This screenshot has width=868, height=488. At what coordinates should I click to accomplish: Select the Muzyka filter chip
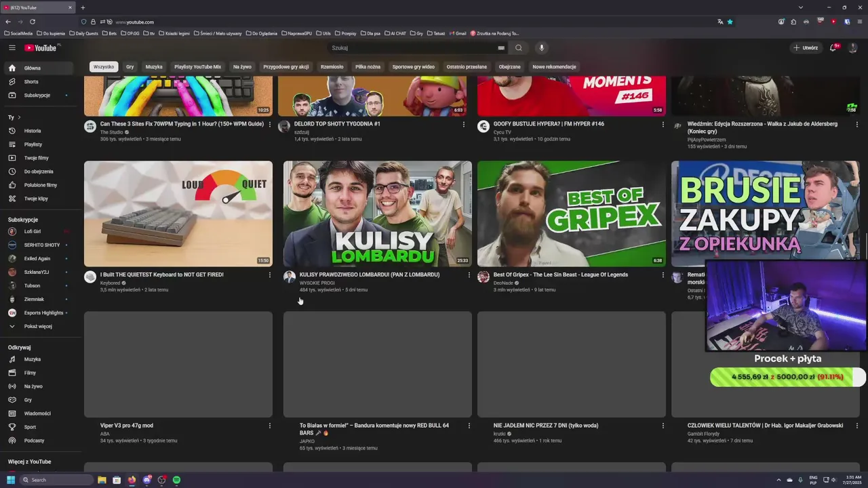[154, 67]
